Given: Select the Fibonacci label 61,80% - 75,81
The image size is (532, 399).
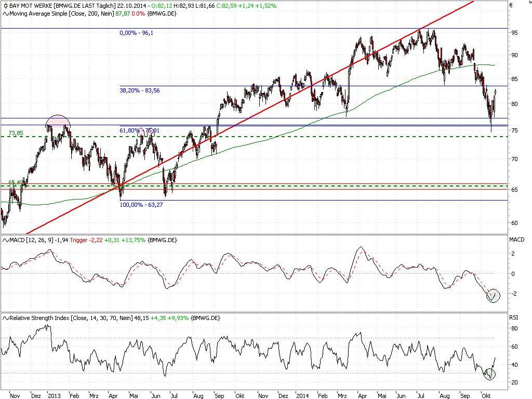Looking at the screenshot, I should click(x=139, y=130).
